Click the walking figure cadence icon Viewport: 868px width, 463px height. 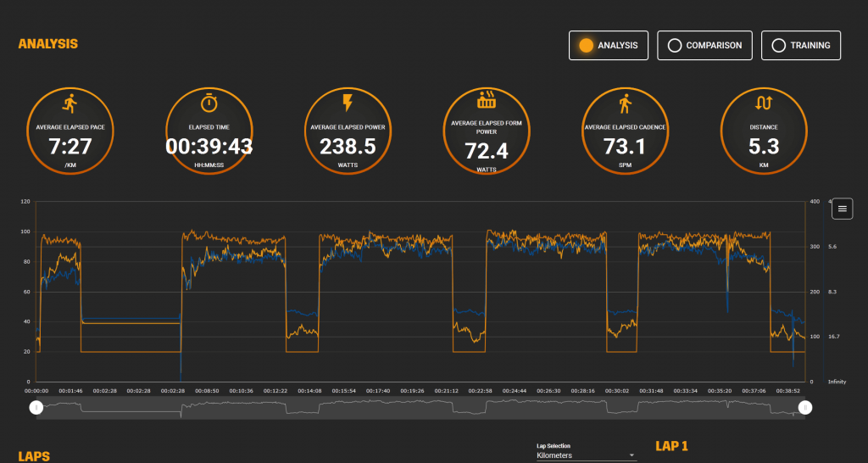625,103
